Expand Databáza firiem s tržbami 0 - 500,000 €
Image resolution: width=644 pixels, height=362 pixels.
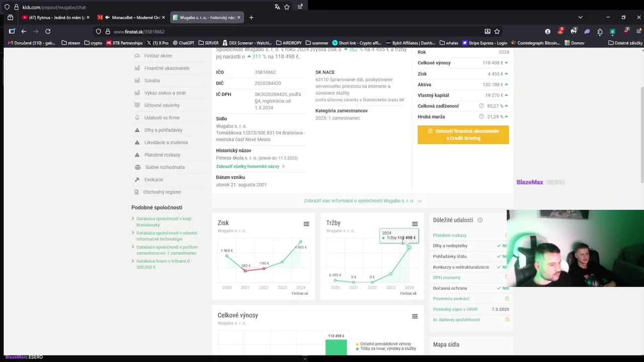click(164, 264)
